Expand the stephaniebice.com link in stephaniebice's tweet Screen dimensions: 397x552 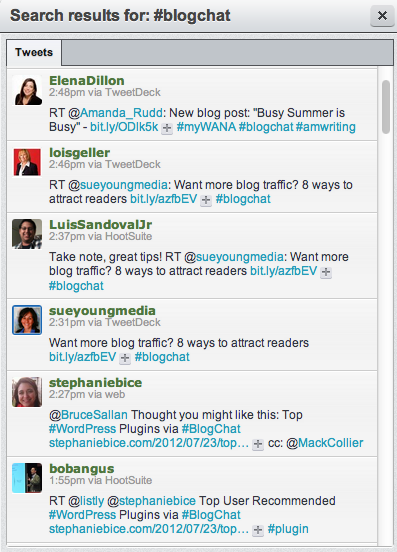(x=258, y=444)
